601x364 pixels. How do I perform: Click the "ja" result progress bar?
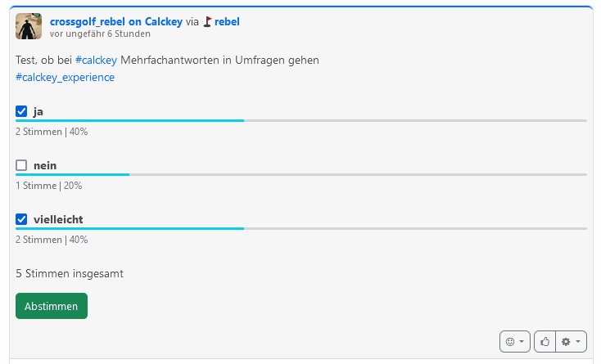click(300, 121)
